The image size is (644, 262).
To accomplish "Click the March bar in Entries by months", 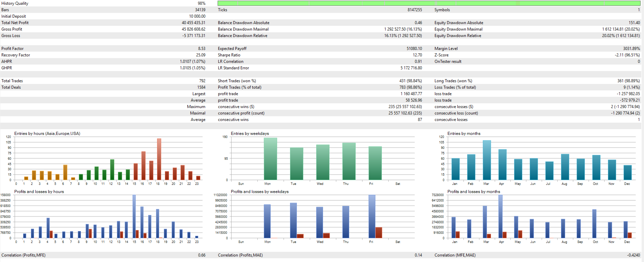I will coord(487,160).
